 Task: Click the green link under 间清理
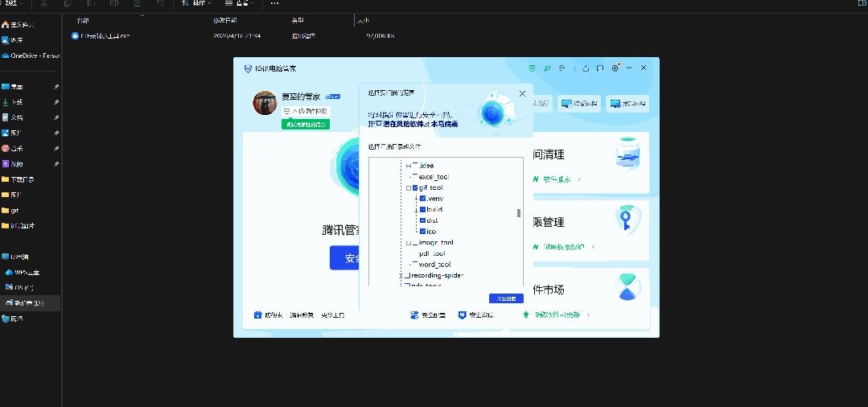point(557,179)
